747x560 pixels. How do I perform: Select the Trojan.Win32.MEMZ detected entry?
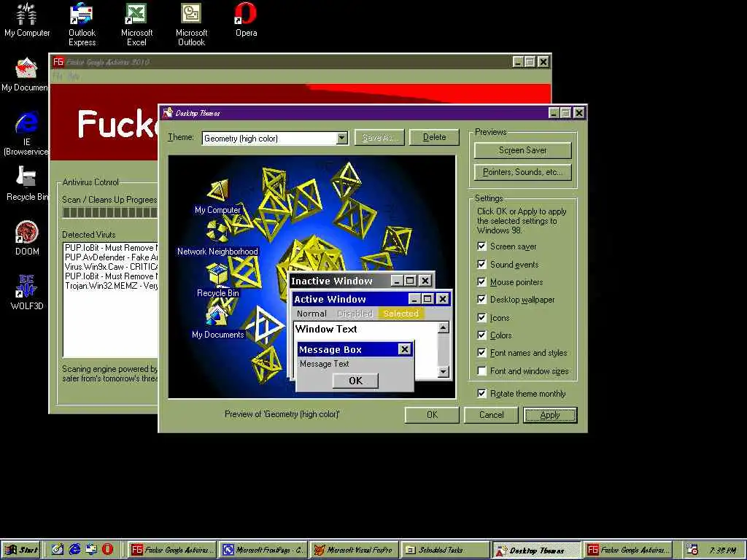[111, 286]
